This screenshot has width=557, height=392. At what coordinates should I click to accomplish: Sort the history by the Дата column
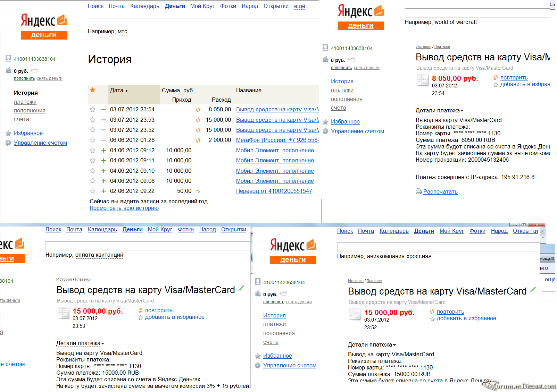point(117,91)
